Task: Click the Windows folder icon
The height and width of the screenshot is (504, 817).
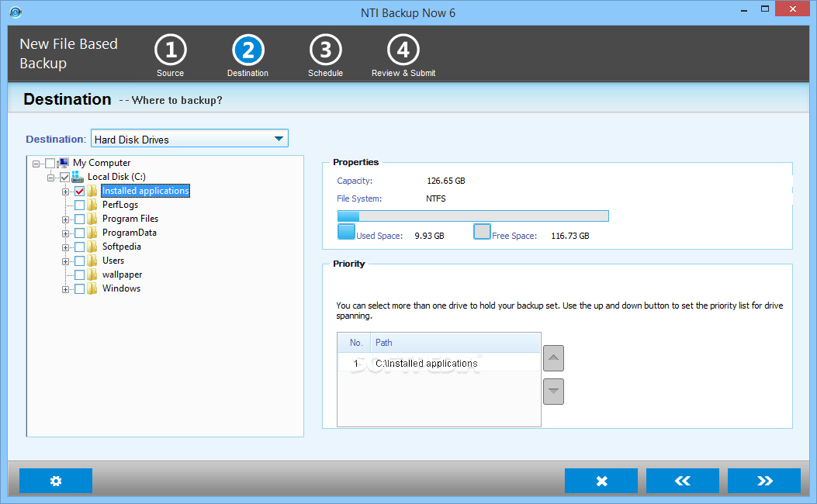Action: pos(92,288)
